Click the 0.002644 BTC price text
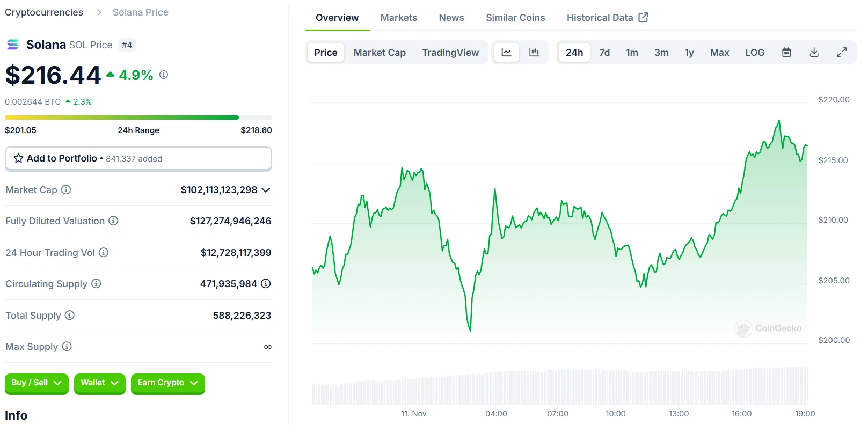Viewport: 868px width, 425px height. (33, 102)
